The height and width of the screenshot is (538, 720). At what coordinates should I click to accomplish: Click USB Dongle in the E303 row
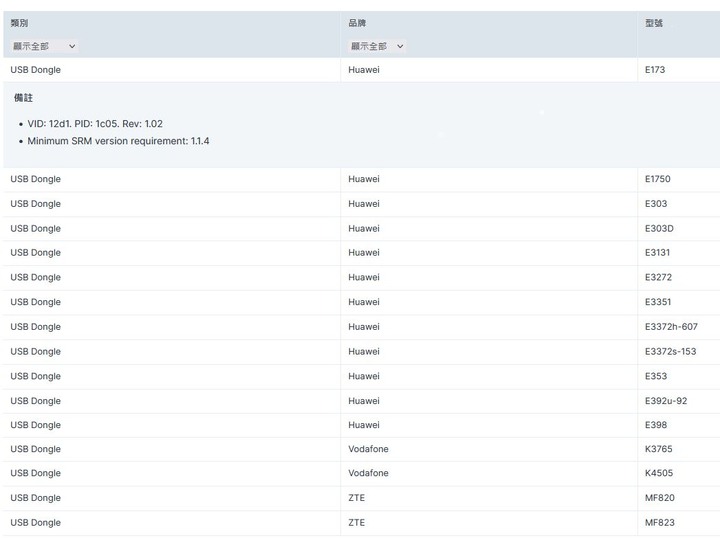[x=35, y=204]
